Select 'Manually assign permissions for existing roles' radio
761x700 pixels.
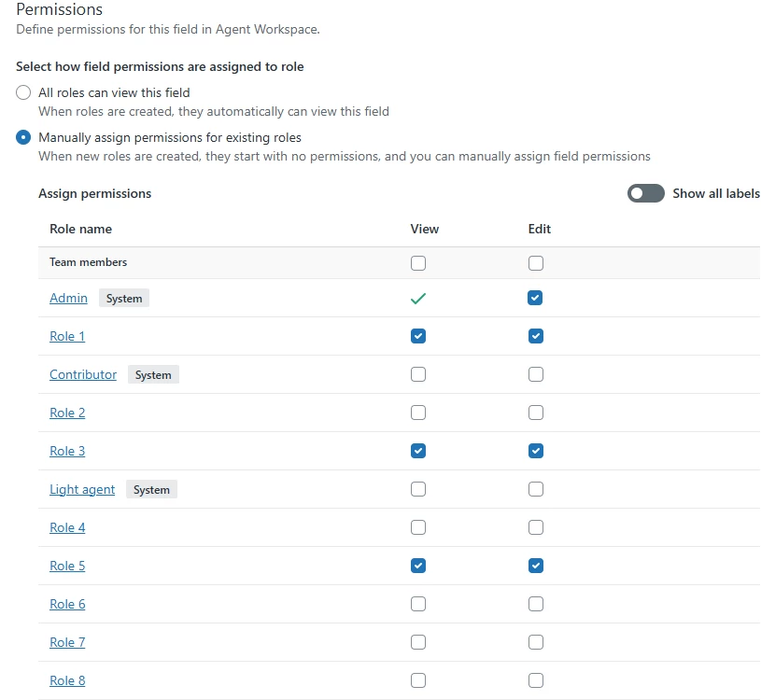pyautogui.click(x=23, y=137)
